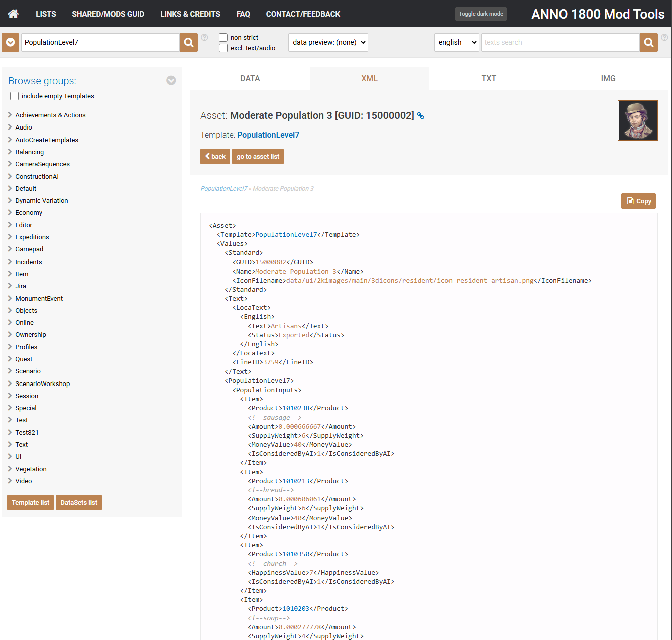The image size is (672, 640).
Task: Expand the Economy group in tree
Action: pyautogui.click(x=29, y=213)
